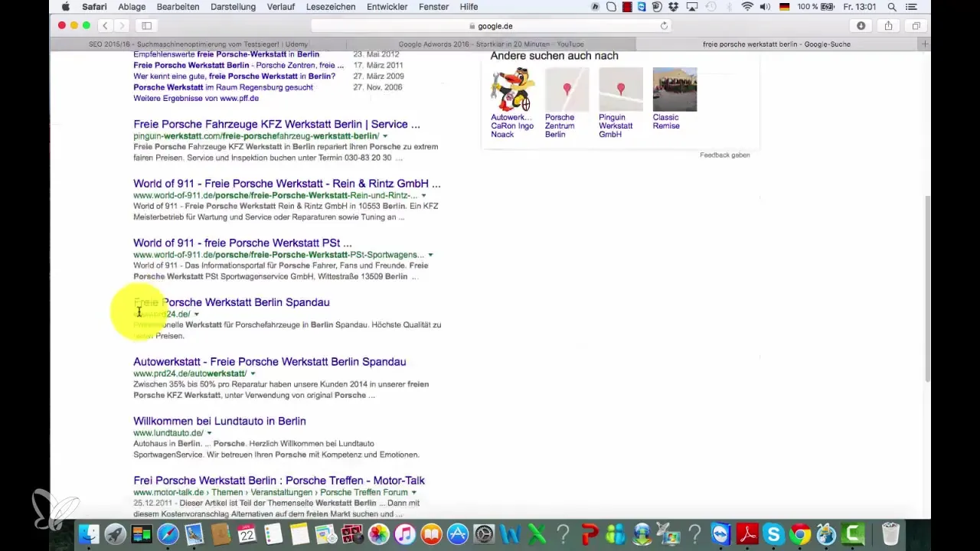
Task: Open the Motor-Talk Porsche Treffen result
Action: tap(279, 481)
